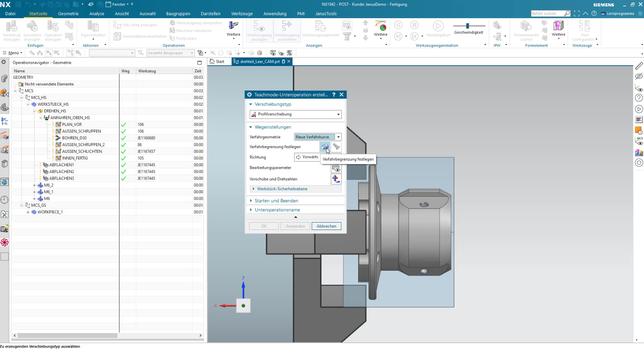Expand the Starten und Beenden section
644x349 pixels.
click(x=276, y=201)
